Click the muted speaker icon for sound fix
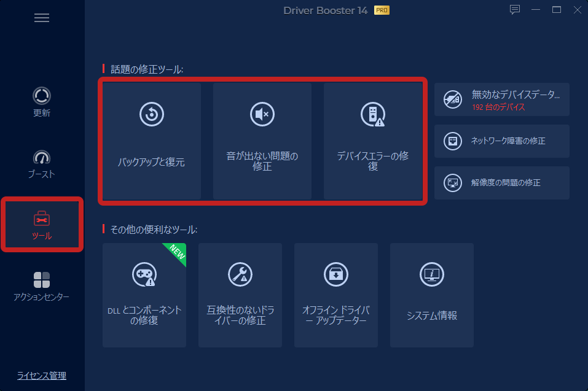 (262, 114)
